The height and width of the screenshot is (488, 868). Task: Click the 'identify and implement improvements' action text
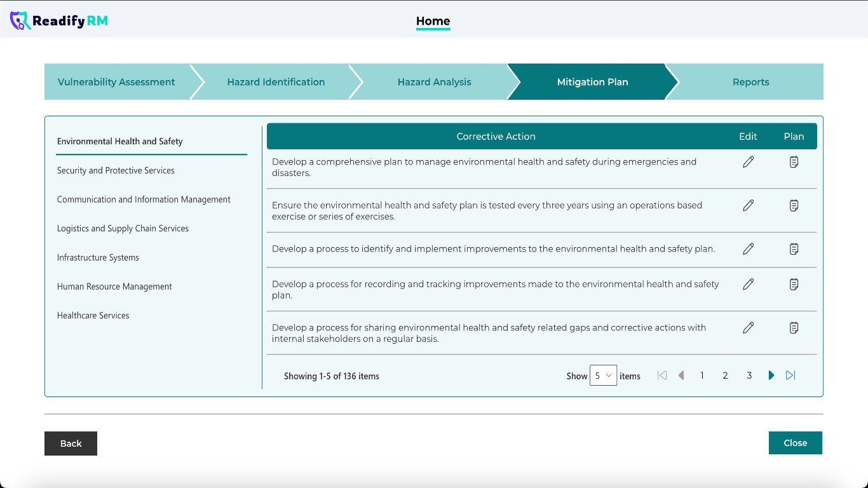(x=494, y=249)
